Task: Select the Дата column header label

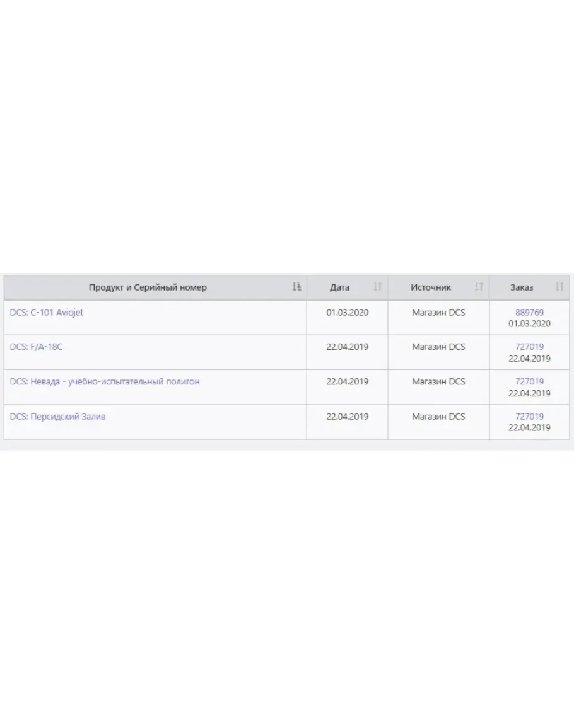Action: [339, 287]
